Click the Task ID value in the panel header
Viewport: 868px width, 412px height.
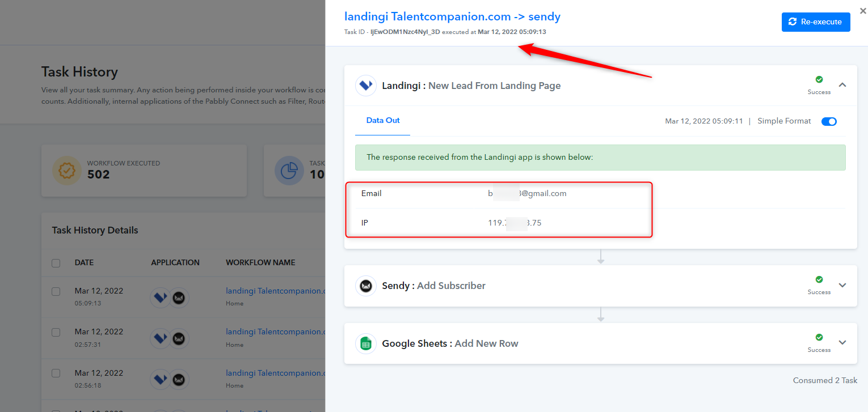tap(405, 32)
